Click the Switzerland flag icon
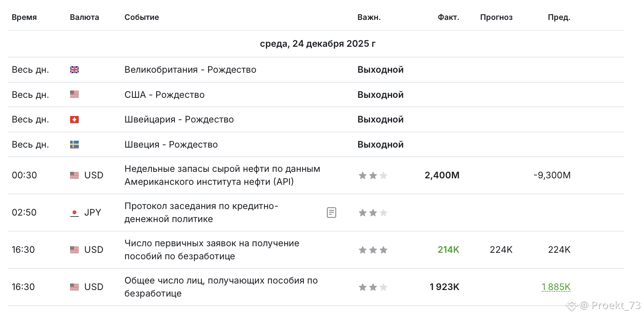The height and width of the screenshot is (316, 644). 74,119
